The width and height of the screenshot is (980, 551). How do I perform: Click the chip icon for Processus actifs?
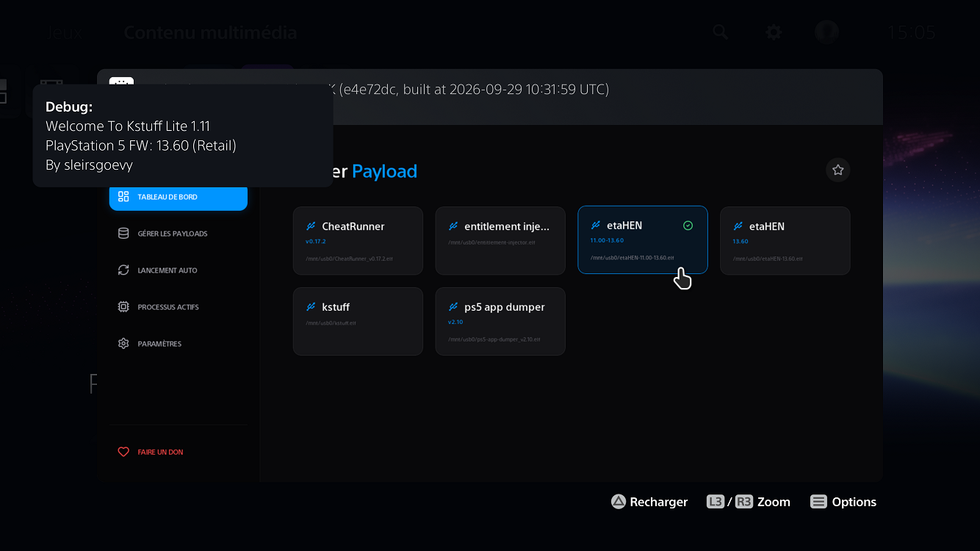pyautogui.click(x=123, y=307)
